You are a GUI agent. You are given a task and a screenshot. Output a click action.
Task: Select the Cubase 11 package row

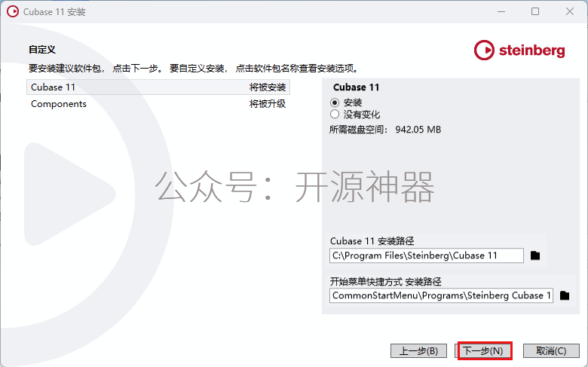point(158,87)
